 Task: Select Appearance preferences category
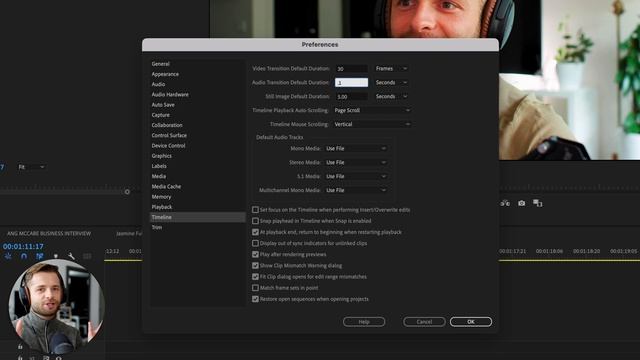pos(165,74)
